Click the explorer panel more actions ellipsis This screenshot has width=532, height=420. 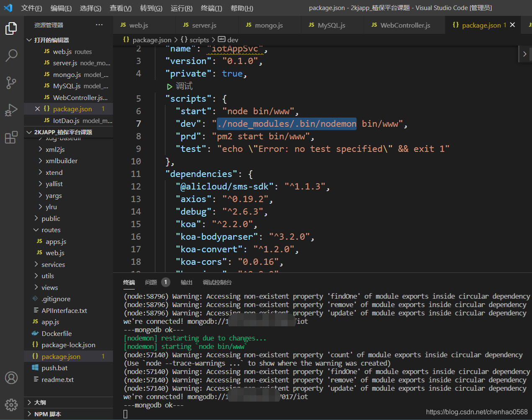tap(99, 25)
